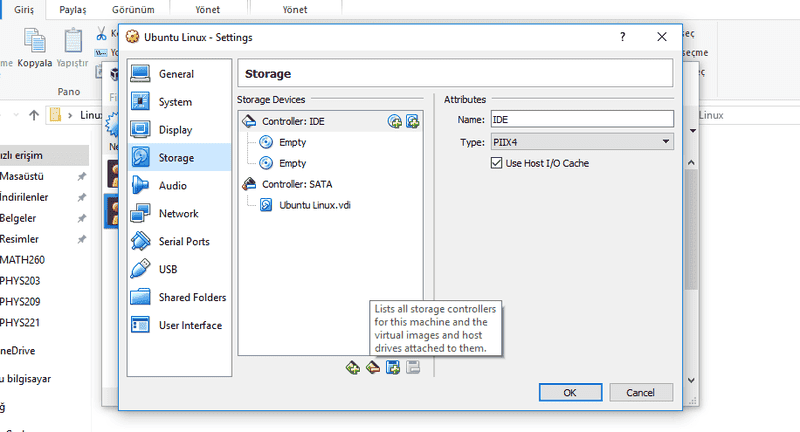Click add hard disk icon on IDE controller
This screenshot has height=432, width=800.
412,122
